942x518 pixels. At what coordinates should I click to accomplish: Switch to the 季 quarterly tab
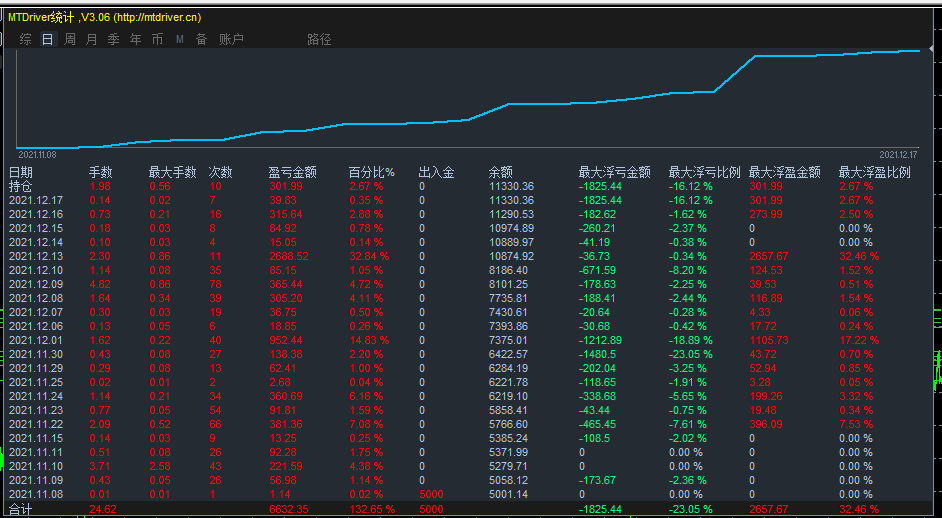pyautogui.click(x=114, y=40)
